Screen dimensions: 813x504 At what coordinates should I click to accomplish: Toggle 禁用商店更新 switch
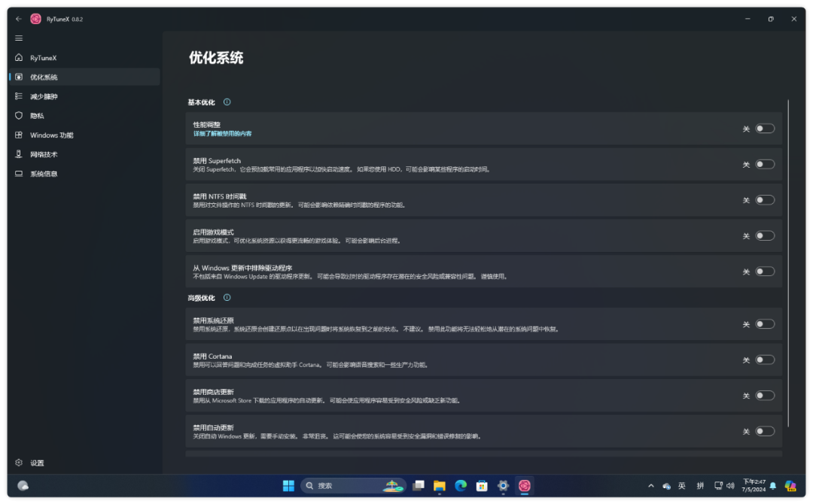(x=765, y=396)
